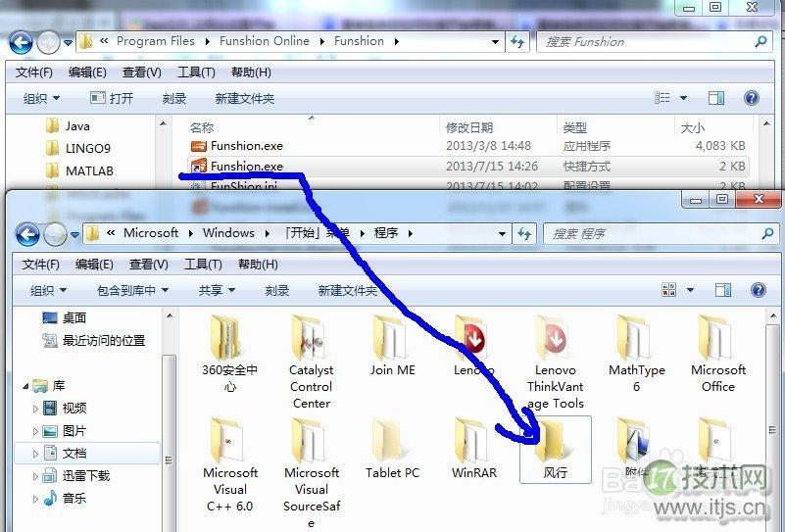Expand 视频 library tree node
The image size is (785, 532).
click(x=35, y=409)
